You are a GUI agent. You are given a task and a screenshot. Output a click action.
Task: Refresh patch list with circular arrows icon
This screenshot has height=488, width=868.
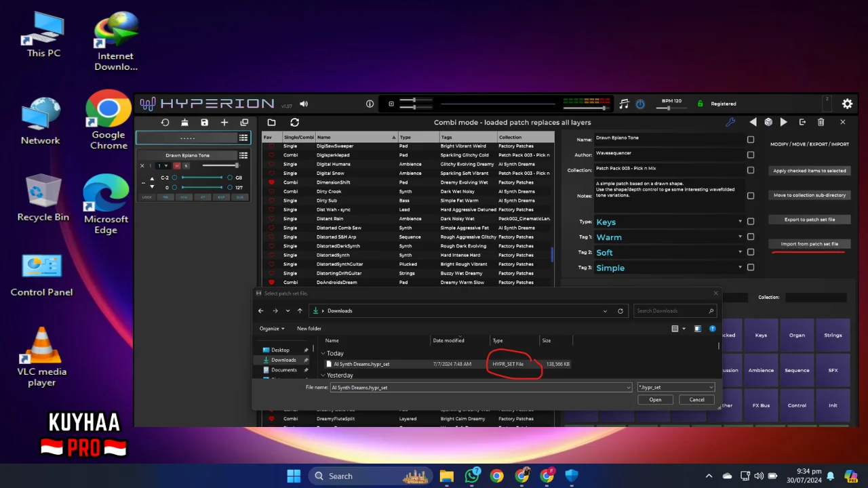pos(294,123)
